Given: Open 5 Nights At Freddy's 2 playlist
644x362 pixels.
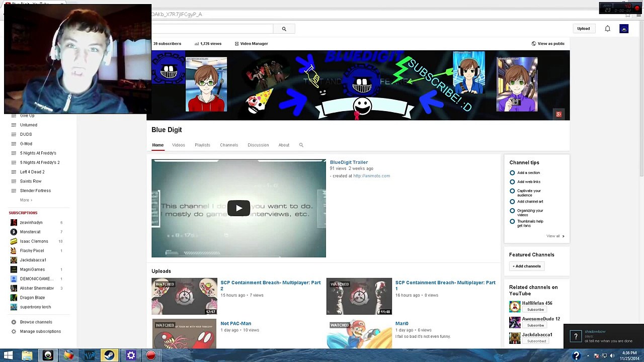Looking at the screenshot, I should tap(40, 162).
